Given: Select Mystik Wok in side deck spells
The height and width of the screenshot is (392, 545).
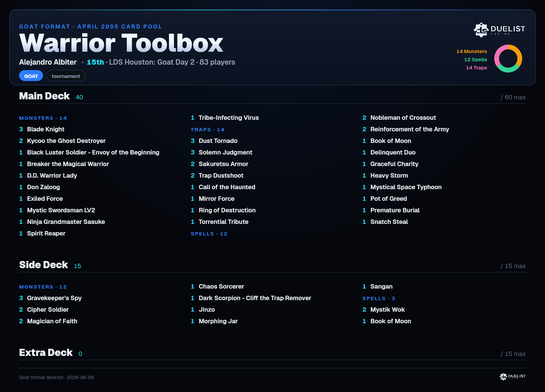Looking at the screenshot, I should point(384,310).
